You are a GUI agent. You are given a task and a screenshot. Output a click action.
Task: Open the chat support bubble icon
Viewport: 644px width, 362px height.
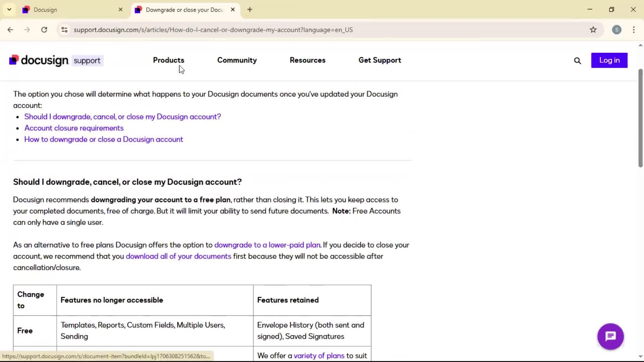pyautogui.click(x=610, y=336)
